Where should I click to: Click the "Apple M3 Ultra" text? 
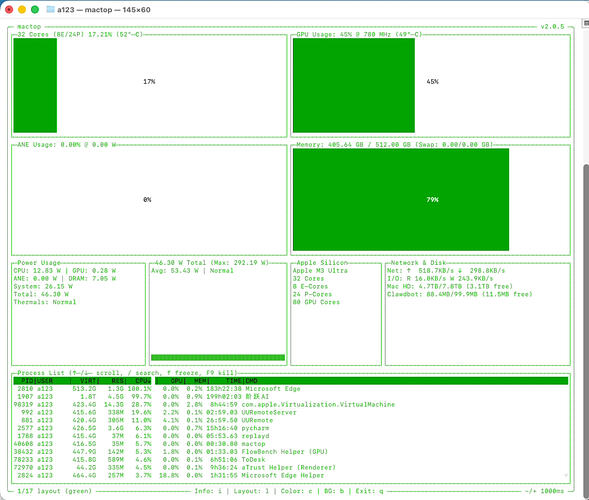tap(320, 271)
